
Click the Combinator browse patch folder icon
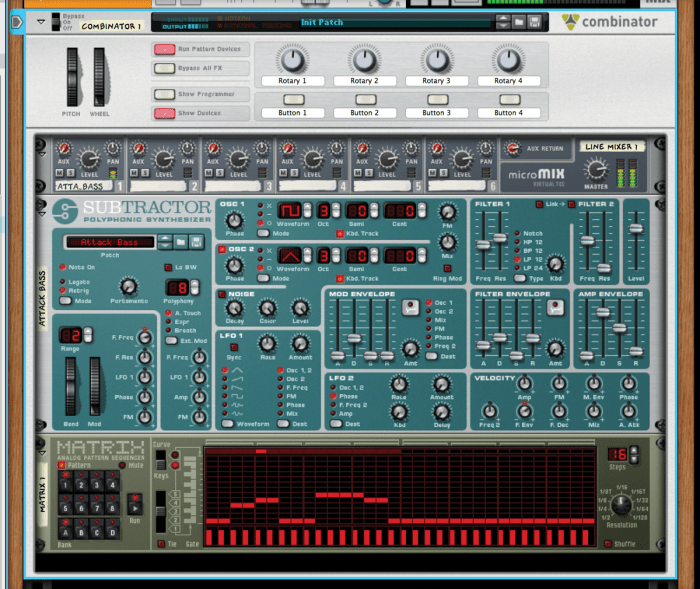tap(519, 21)
